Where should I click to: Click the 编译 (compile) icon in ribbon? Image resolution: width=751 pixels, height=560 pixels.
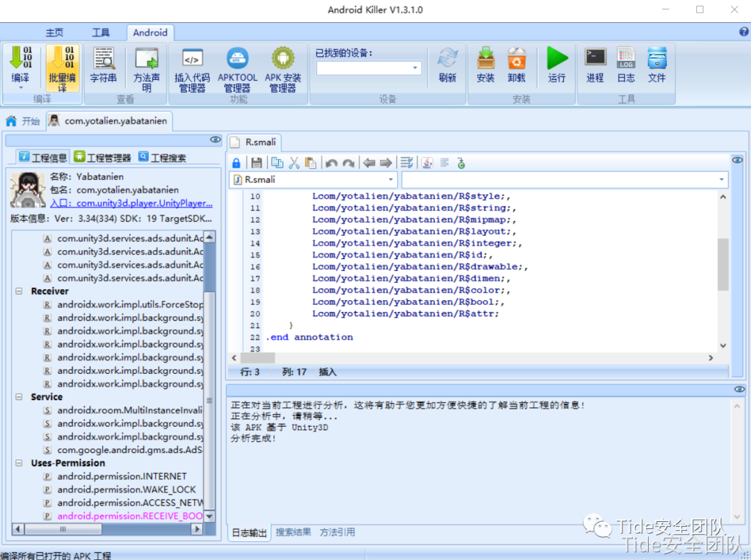[x=21, y=58]
